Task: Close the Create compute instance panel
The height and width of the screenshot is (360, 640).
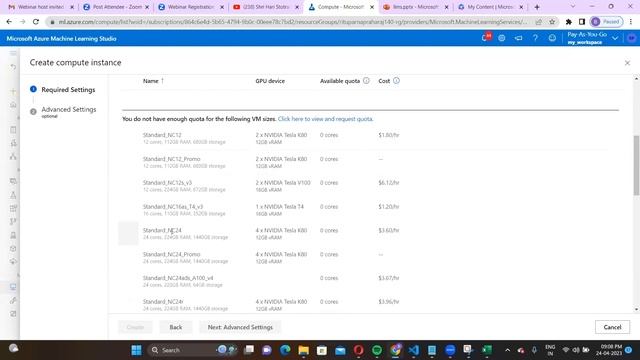Action: tap(627, 63)
